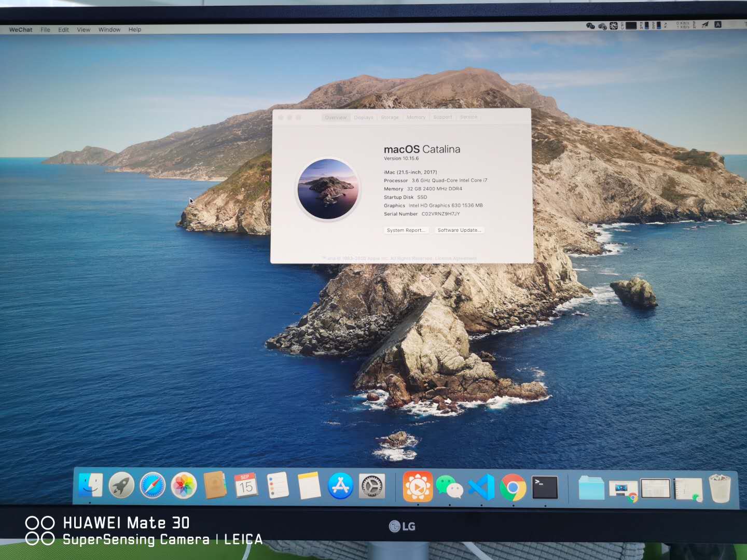Click the paper plane icon in menu bar
Image resolution: width=747 pixels, height=560 pixels.
coord(705,25)
